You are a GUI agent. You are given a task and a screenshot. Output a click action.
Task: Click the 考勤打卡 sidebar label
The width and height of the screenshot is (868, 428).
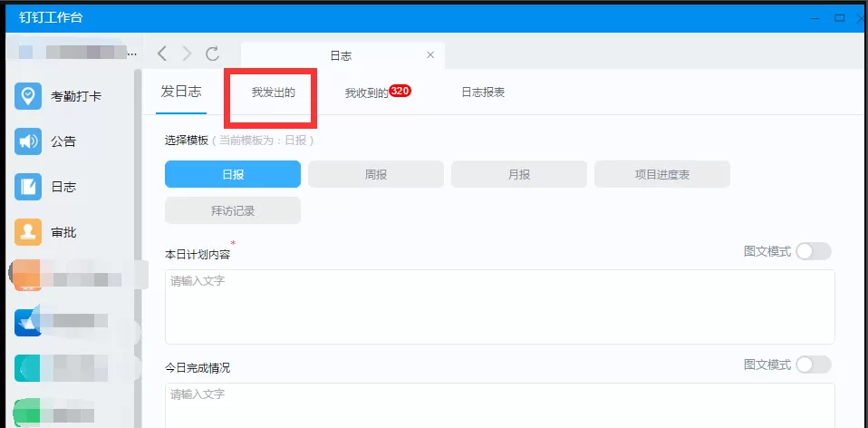[76, 96]
